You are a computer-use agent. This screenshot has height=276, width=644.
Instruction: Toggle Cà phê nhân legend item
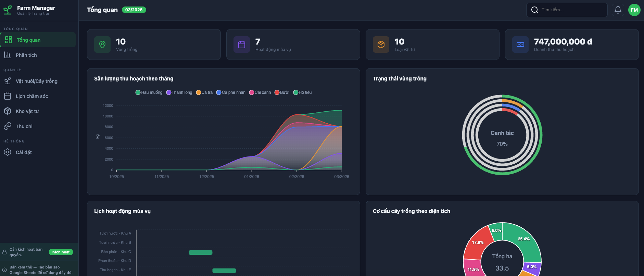[231, 92]
